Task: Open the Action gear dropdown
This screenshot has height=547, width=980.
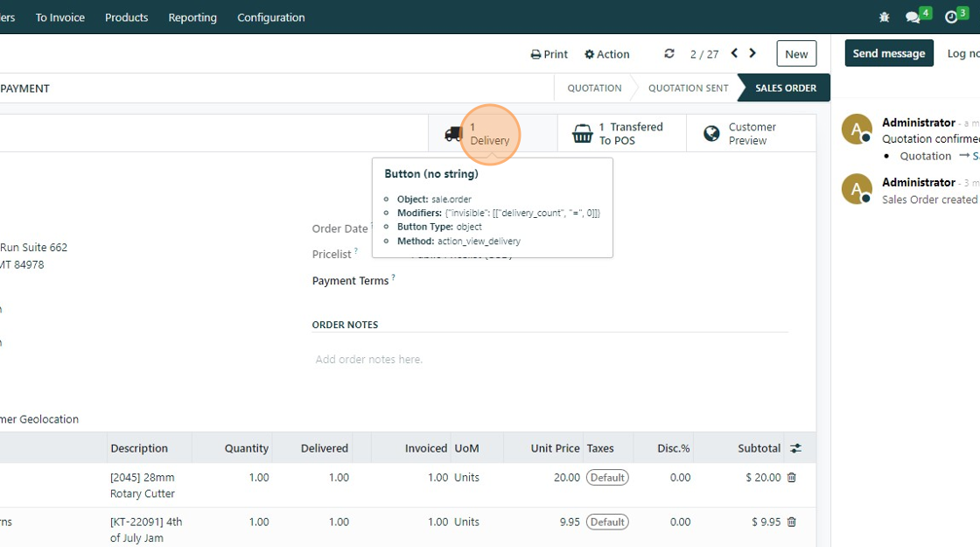Action: coord(607,54)
